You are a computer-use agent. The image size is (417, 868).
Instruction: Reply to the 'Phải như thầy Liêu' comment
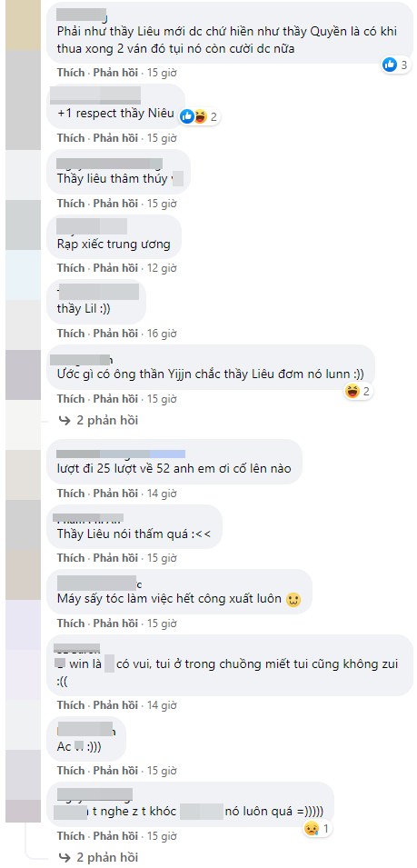(x=115, y=73)
